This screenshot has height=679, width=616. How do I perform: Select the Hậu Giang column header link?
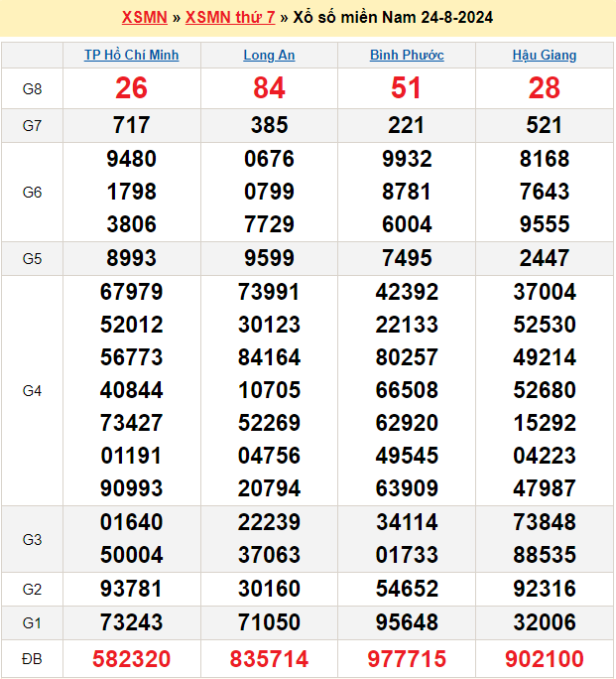pyautogui.click(x=545, y=56)
